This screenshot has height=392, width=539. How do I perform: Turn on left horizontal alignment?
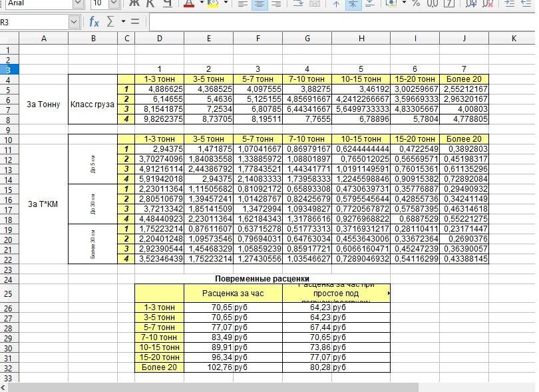point(243,3)
